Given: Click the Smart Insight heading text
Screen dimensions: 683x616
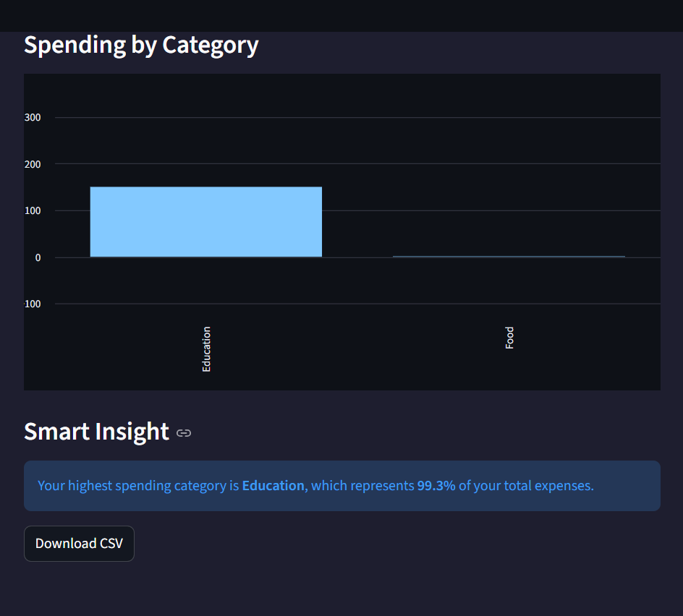Looking at the screenshot, I should click(96, 432).
